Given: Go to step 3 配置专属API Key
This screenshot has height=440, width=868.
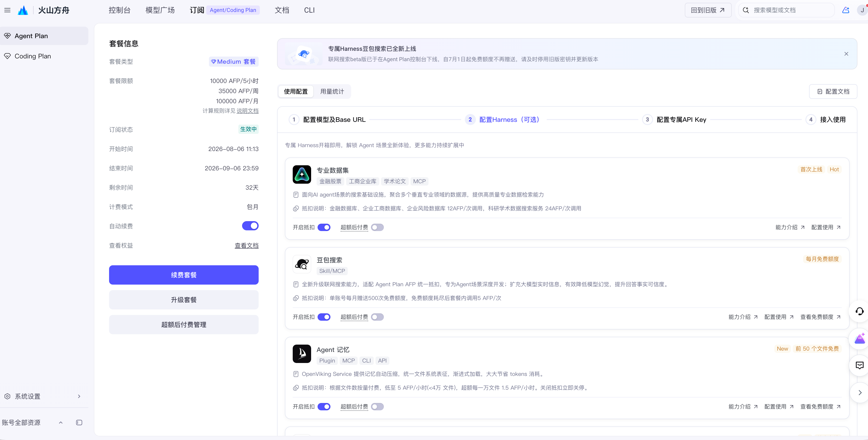Looking at the screenshot, I should [674, 120].
